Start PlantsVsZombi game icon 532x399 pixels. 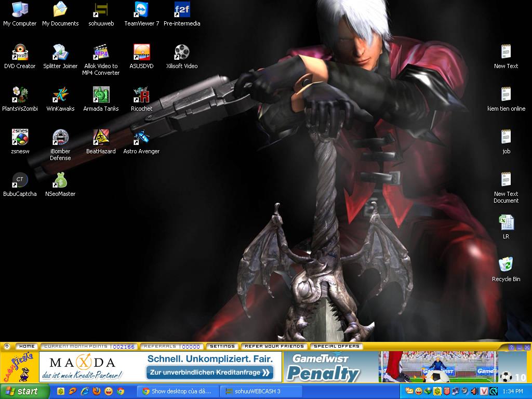point(20,99)
